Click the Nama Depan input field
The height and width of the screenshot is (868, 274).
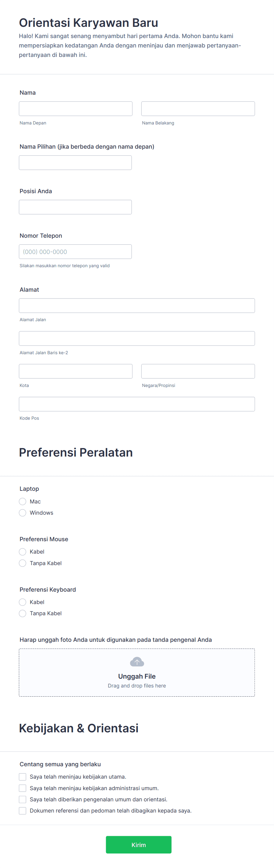[75, 109]
